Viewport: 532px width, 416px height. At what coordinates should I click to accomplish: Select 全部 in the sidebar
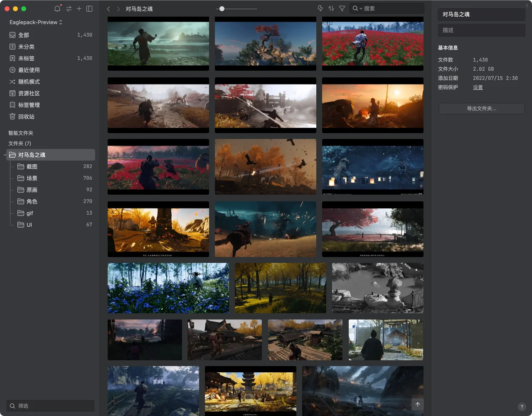[x=51, y=35]
